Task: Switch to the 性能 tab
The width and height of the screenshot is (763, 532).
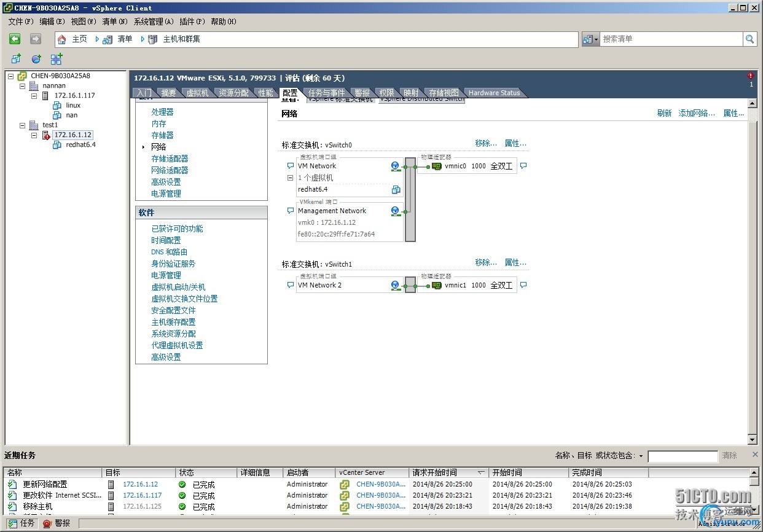Action: 265,93
